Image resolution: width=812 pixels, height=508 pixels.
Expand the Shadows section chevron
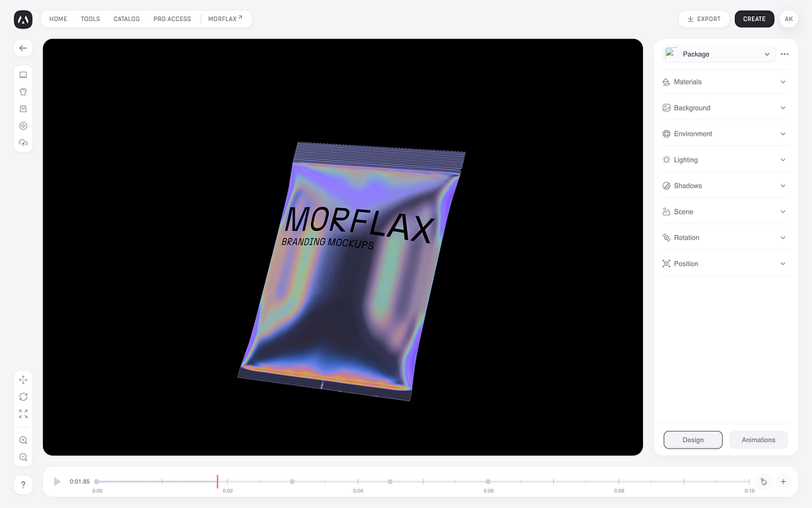[x=783, y=185]
